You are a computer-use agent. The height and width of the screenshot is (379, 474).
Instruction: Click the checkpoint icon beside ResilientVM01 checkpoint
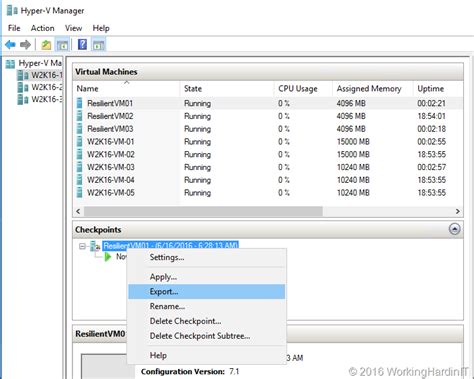[x=95, y=246]
